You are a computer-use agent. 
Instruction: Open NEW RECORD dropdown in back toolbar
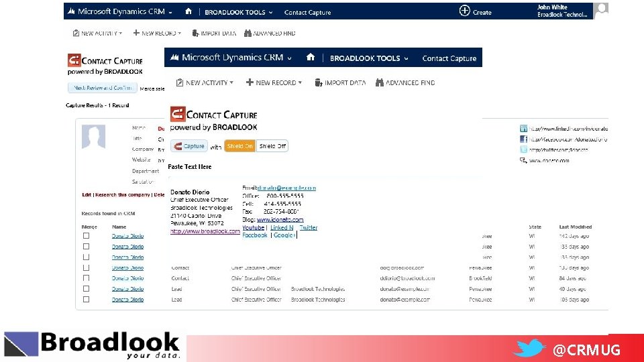click(157, 34)
